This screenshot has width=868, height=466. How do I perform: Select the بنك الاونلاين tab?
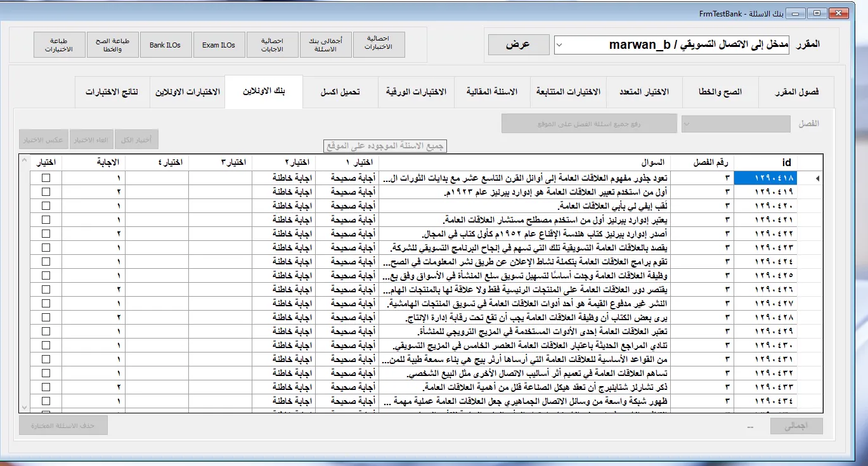click(x=264, y=91)
